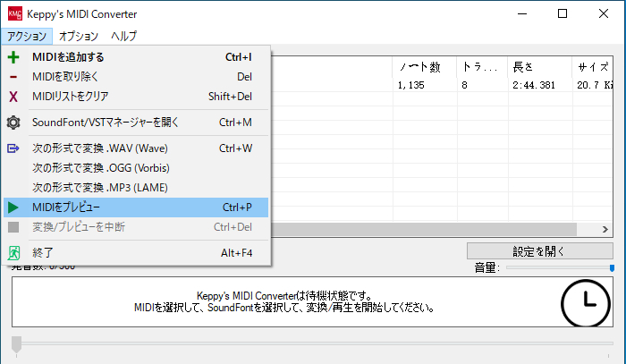Image resolution: width=626 pixels, height=364 pixels.
Task: Click the blue export icon next to WAV conversion
Action: pos(13,148)
